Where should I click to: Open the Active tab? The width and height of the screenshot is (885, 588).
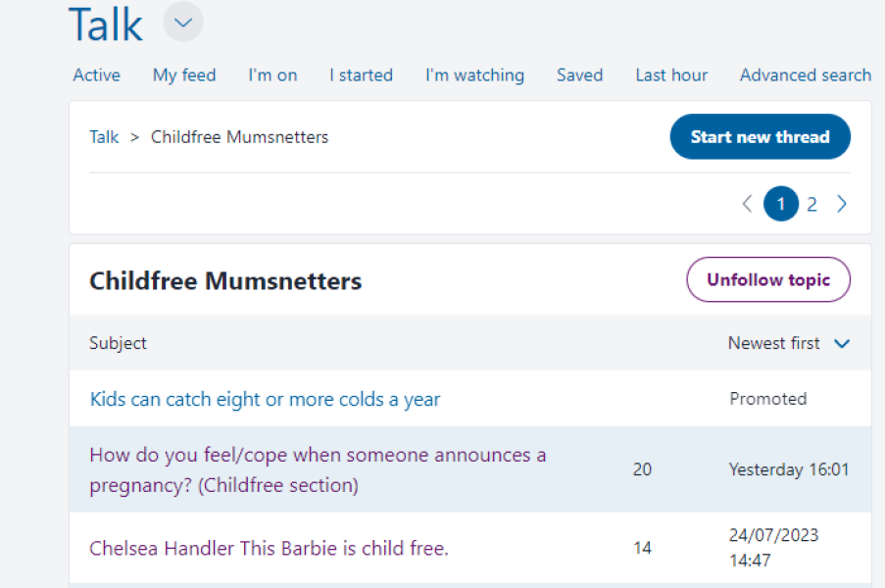click(x=97, y=75)
